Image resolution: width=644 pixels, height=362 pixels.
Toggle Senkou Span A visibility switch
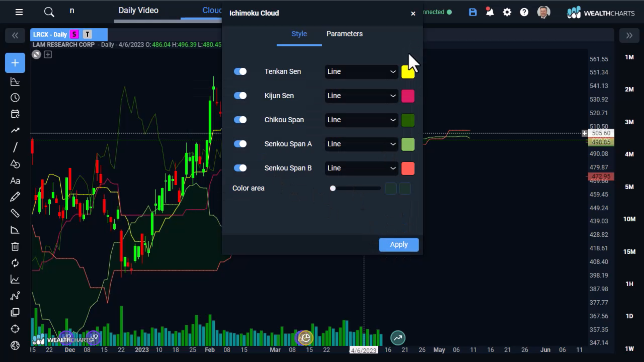(240, 144)
